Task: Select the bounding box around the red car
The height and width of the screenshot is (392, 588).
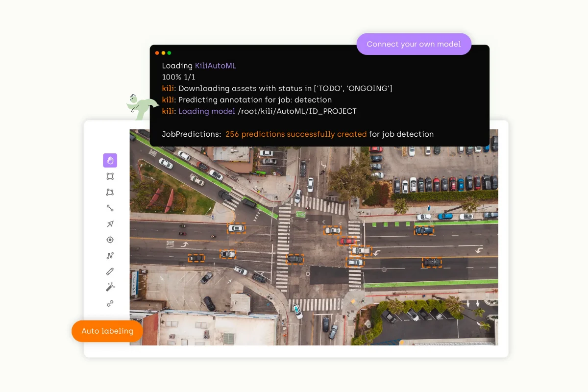Action: [348, 241]
